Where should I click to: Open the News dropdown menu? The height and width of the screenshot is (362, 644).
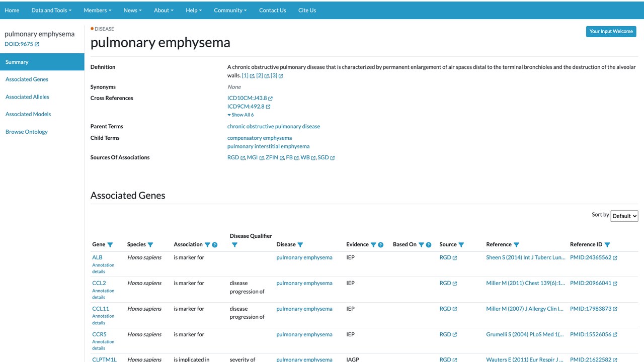[x=133, y=10]
